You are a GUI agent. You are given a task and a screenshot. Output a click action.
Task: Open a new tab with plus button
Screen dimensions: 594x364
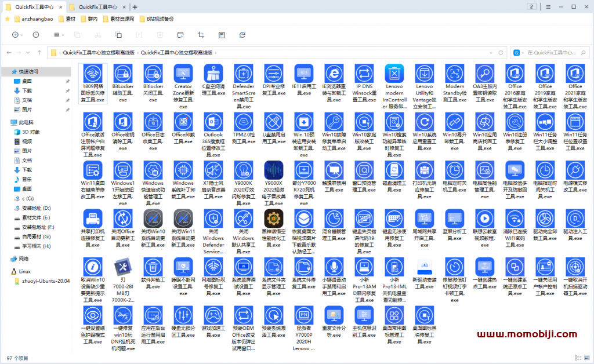click(135, 7)
